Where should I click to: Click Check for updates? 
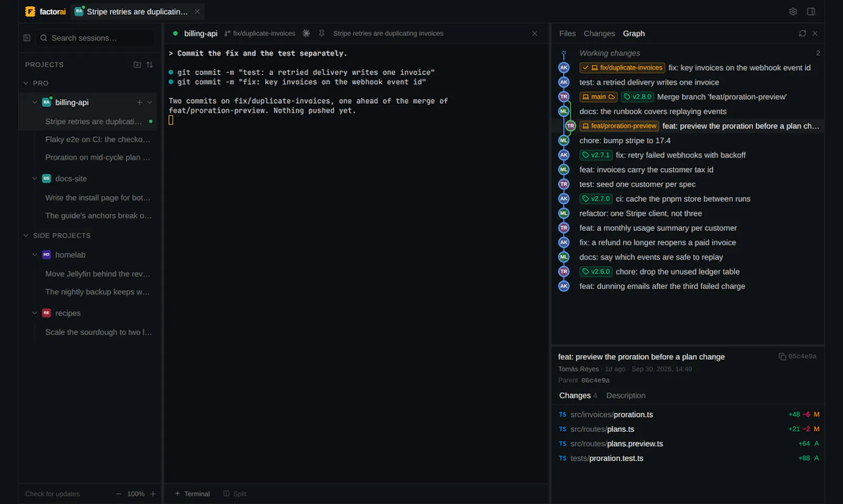coord(53,494)
